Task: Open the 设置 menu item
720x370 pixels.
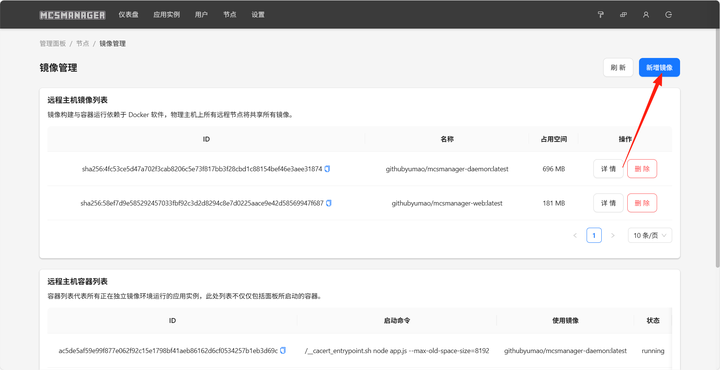Action: click(x=258, y=15)
